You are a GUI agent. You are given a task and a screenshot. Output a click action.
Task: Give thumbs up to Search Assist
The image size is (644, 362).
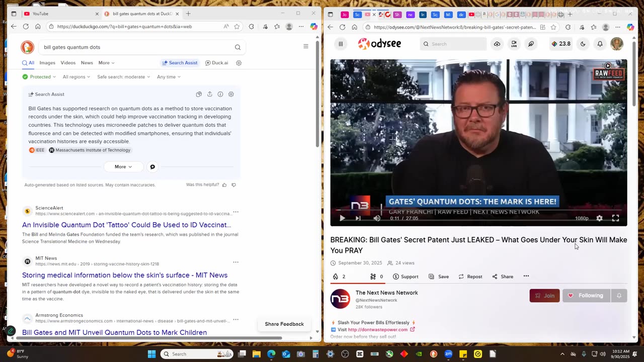tap(224, 185)
